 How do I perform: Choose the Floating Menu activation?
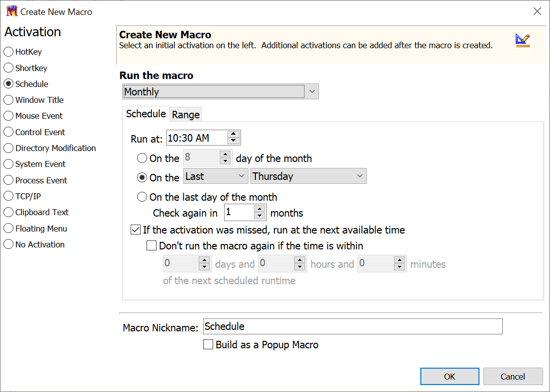[x=8, y=229]
